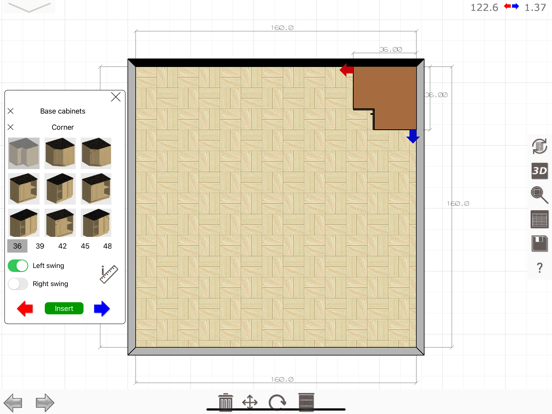Select third row right cabinet thumbnail

coord(96,223)
